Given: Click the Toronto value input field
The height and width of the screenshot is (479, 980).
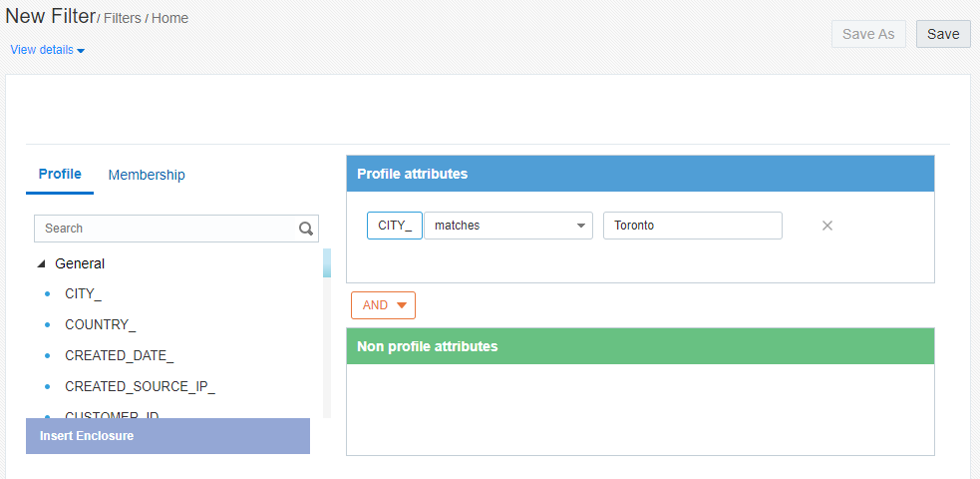Looking at the screenshot, I should pos(692,226).
